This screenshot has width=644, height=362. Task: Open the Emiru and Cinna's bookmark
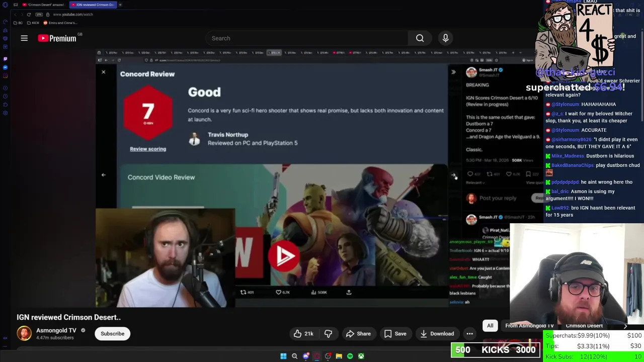60,23
